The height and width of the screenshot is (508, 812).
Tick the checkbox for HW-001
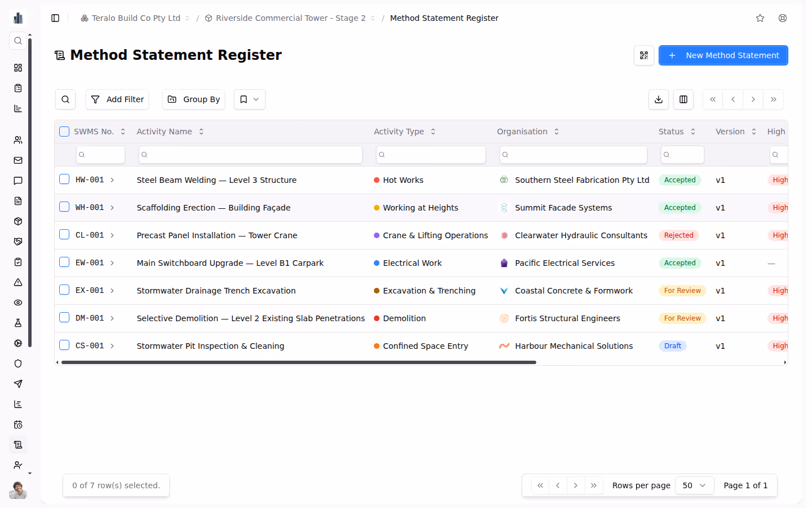64,179
